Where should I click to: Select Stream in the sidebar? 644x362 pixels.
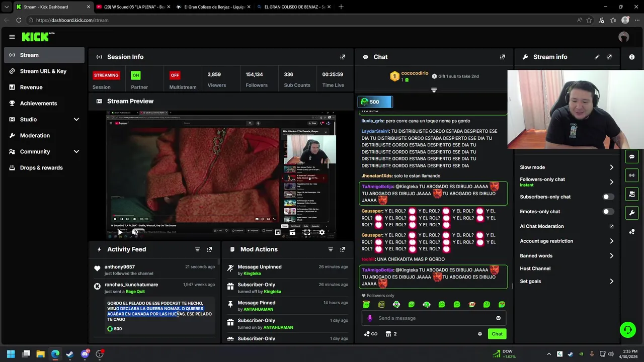(44, 55)
